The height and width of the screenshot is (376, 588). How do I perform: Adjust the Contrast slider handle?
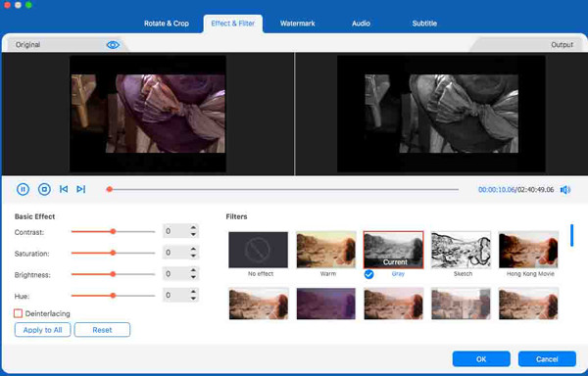click(113, 232)
